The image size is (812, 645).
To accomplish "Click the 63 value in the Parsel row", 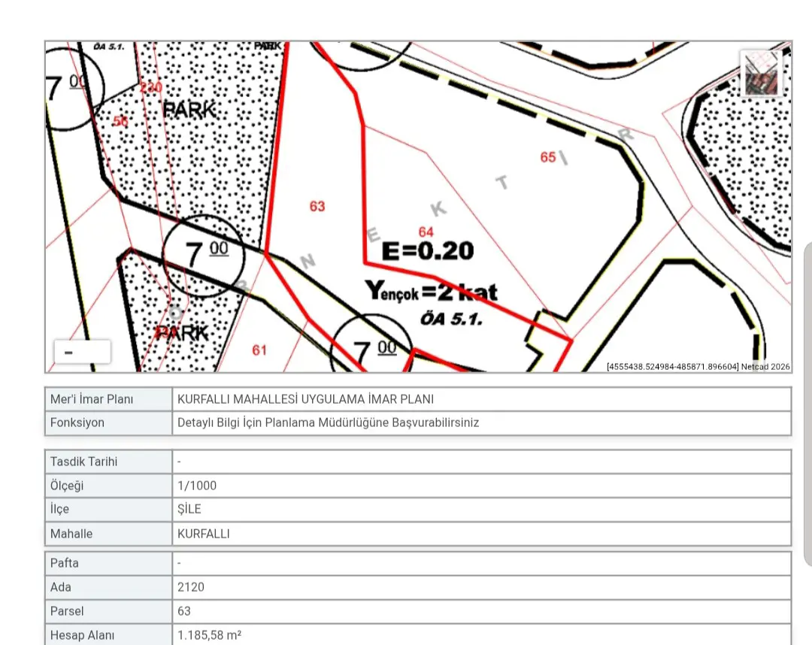I will point(184,611).
